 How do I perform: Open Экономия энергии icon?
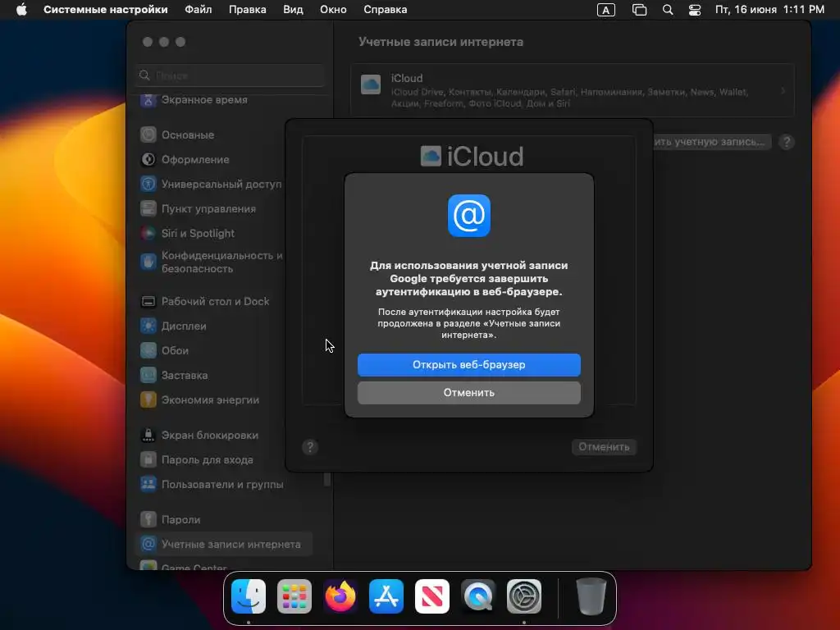(148, 400)
